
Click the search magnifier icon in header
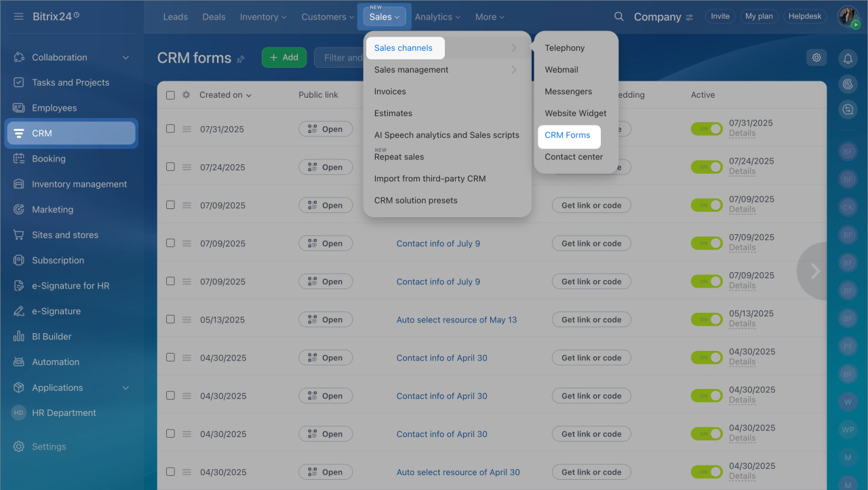point(618,17)
